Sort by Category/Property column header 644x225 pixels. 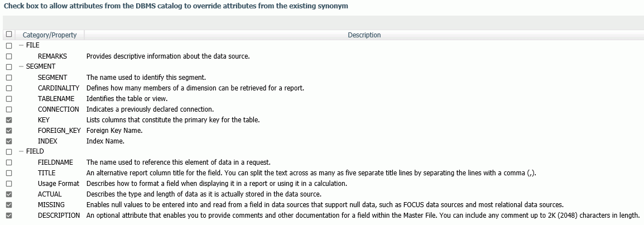[x=50, y=35]
